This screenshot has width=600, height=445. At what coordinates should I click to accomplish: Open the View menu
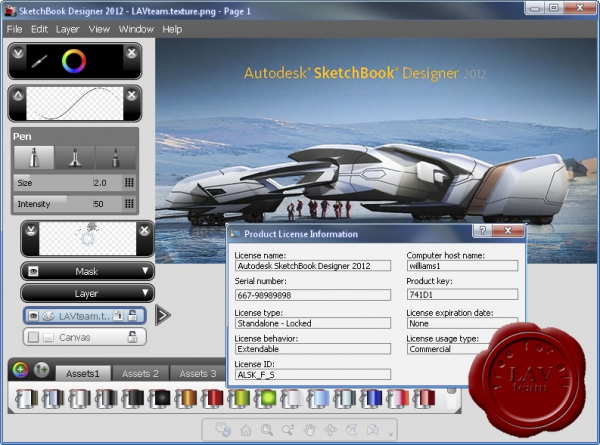99,29
